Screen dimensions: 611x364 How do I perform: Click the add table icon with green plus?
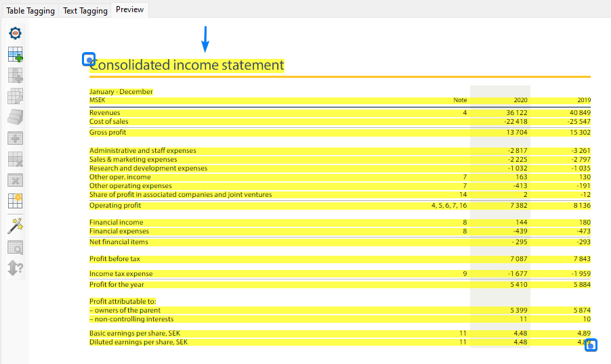coord(15,54)
